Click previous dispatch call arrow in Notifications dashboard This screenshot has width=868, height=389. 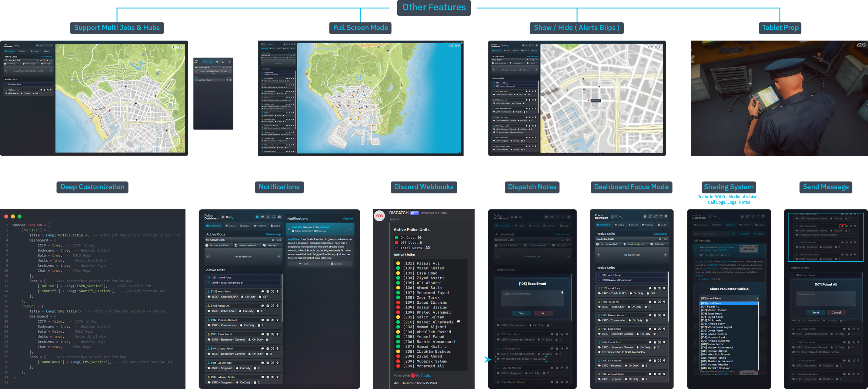pos(208,256)
